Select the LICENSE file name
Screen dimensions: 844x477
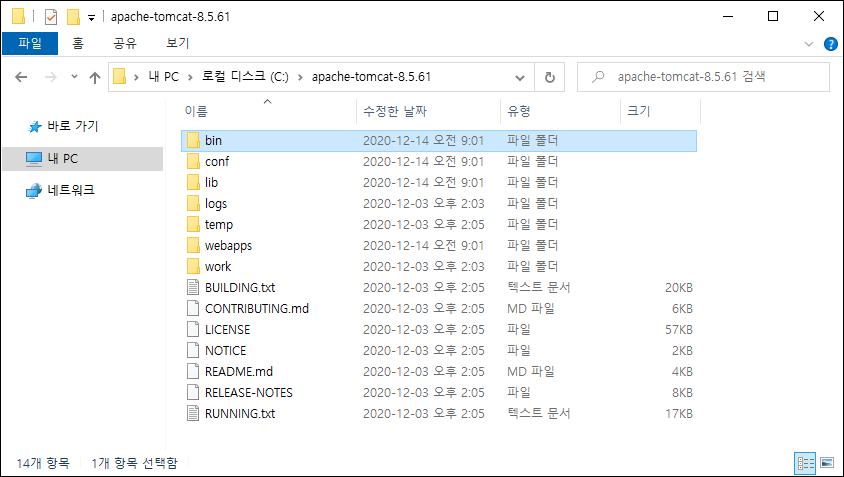point(227,329)
